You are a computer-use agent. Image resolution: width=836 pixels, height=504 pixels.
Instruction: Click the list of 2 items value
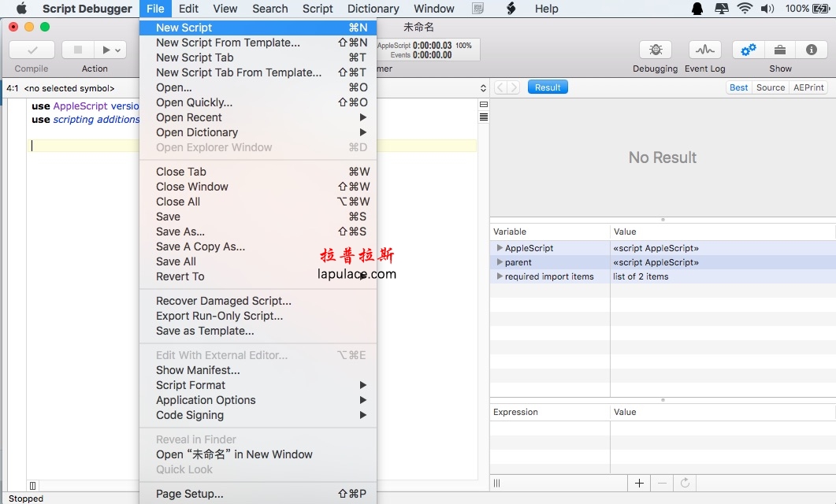[641, 276]
